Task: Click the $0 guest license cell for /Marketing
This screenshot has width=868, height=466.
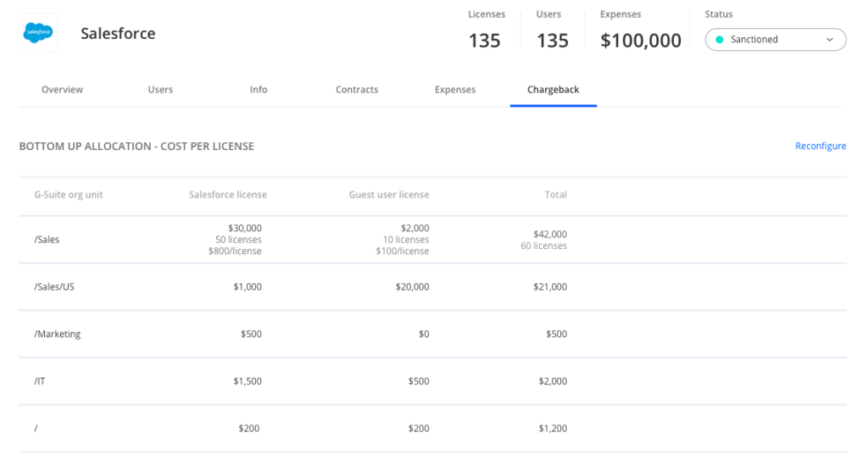Action: click(424, 334)
